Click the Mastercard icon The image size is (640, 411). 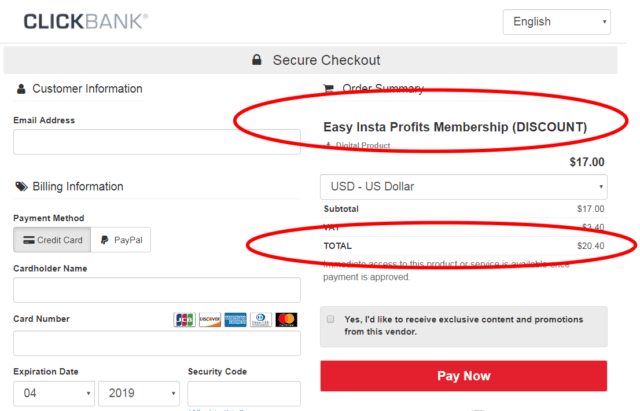pos(287,320)
